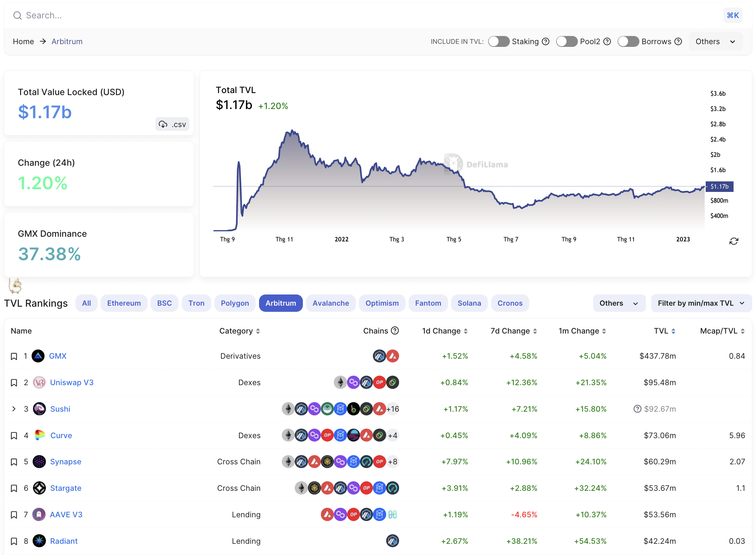
Task: Click the Arbitrum breadcrumb link
Action: [x=67, y=41]
